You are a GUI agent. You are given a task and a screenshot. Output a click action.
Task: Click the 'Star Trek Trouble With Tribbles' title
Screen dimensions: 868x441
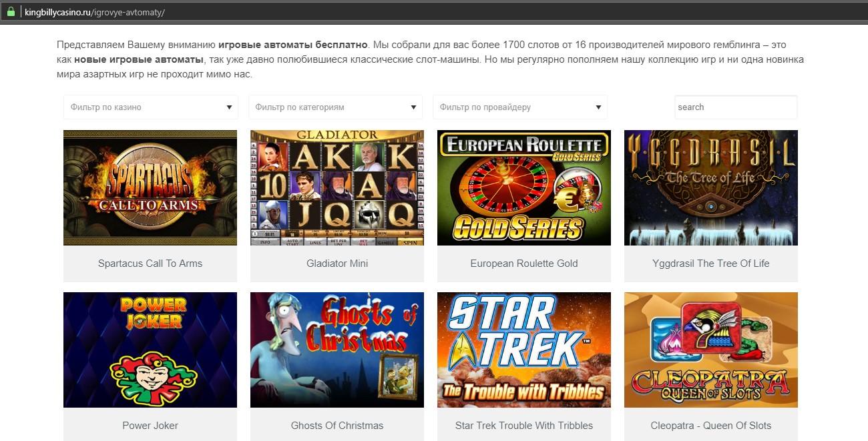(x=524, y=426)
